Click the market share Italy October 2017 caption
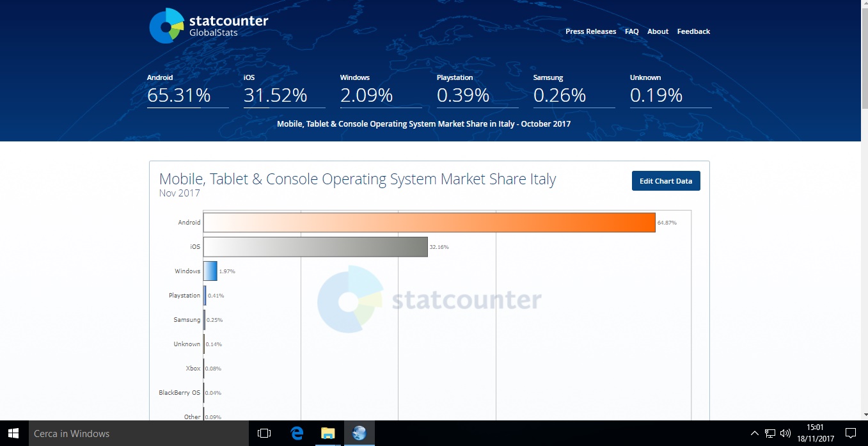 (423, 123)
